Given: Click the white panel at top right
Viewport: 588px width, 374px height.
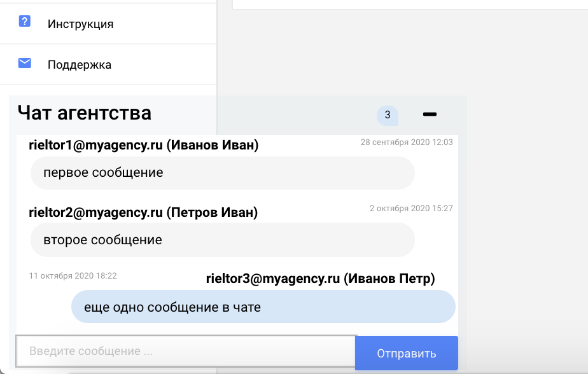Looking at the screenshot, I should tap(410, 4).
